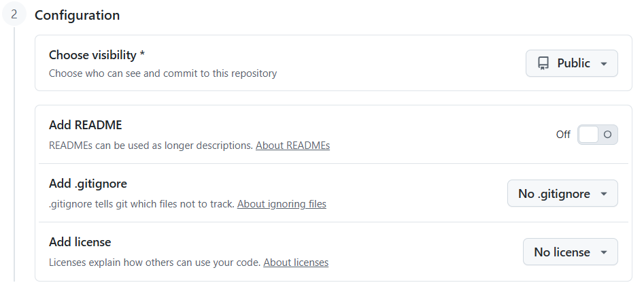Image resolution: width=644 pixels, height=287 pixels.
Task: Click caret arrow on No license dropdown
Action: point(603,252)
